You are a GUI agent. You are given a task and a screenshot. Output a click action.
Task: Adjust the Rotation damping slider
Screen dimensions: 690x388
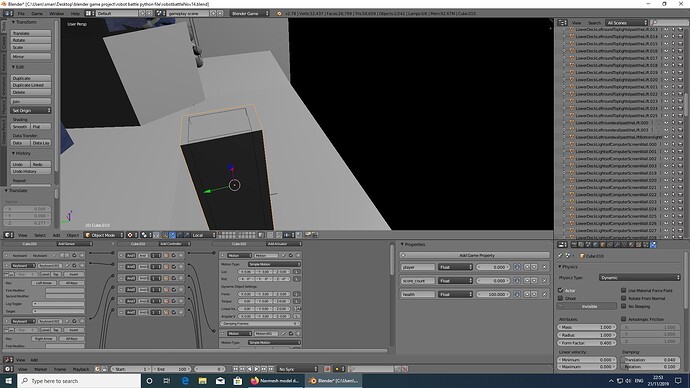650,366
